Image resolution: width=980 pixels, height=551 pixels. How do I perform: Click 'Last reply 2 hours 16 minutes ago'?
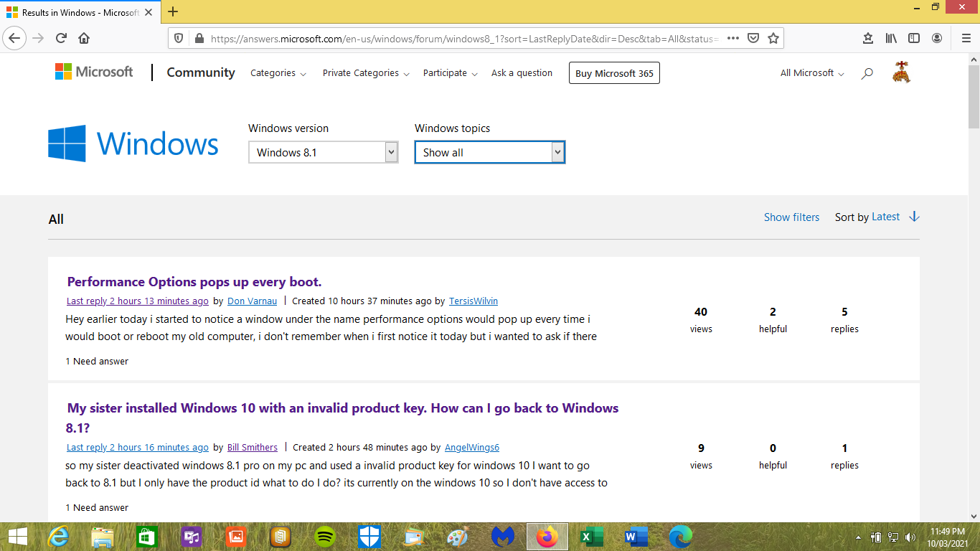(138, 448)
